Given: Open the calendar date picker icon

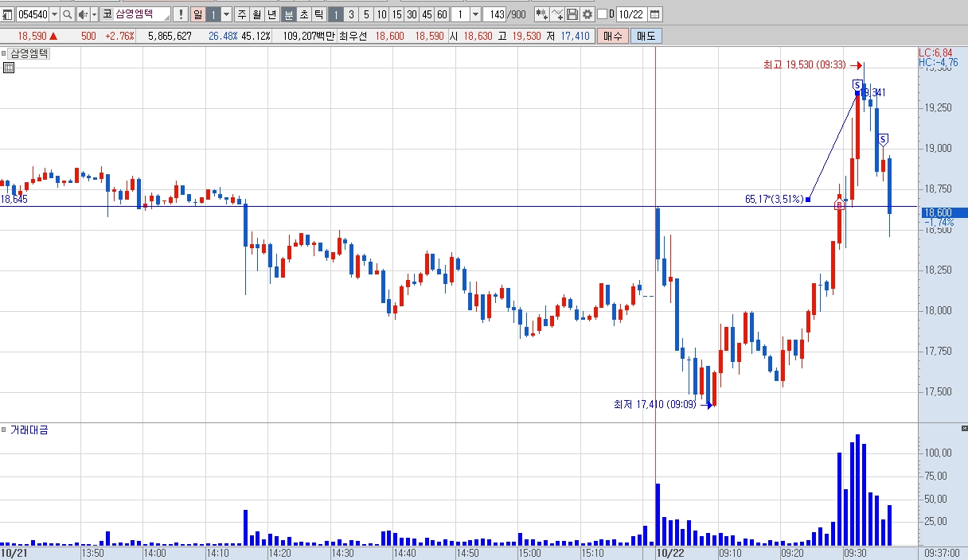Looking at the screenshot, I should 654,14.
